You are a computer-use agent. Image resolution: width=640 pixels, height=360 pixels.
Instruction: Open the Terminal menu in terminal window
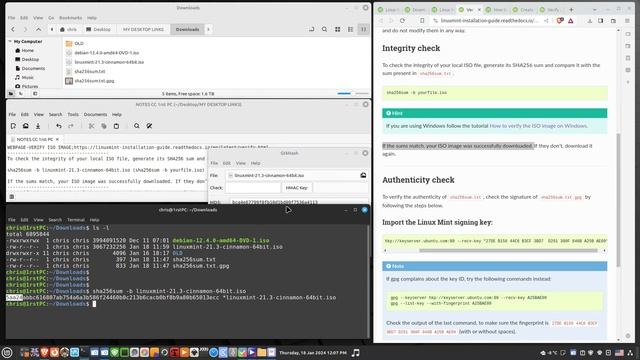pos(76,220)
